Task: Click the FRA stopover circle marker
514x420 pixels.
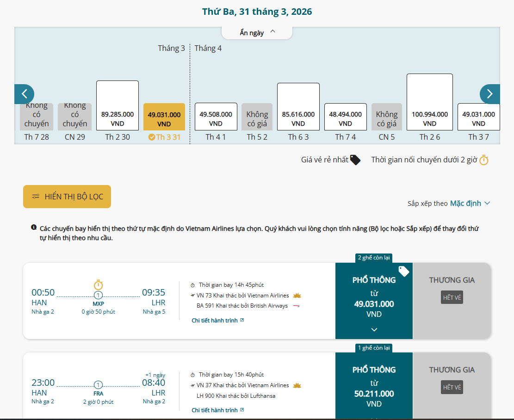Action: pos(98,385)
